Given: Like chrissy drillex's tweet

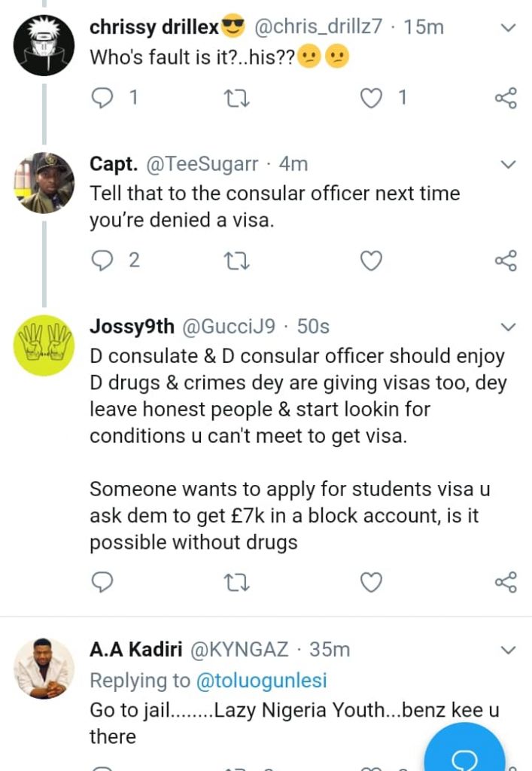Looking at the screenshot, I should pos(372,98).
